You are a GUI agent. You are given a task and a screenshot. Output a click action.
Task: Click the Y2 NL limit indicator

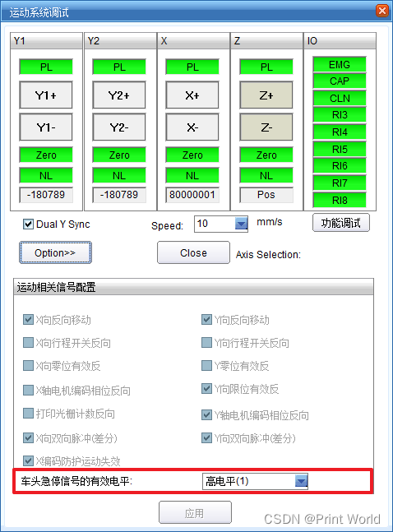tap(119, 175)
